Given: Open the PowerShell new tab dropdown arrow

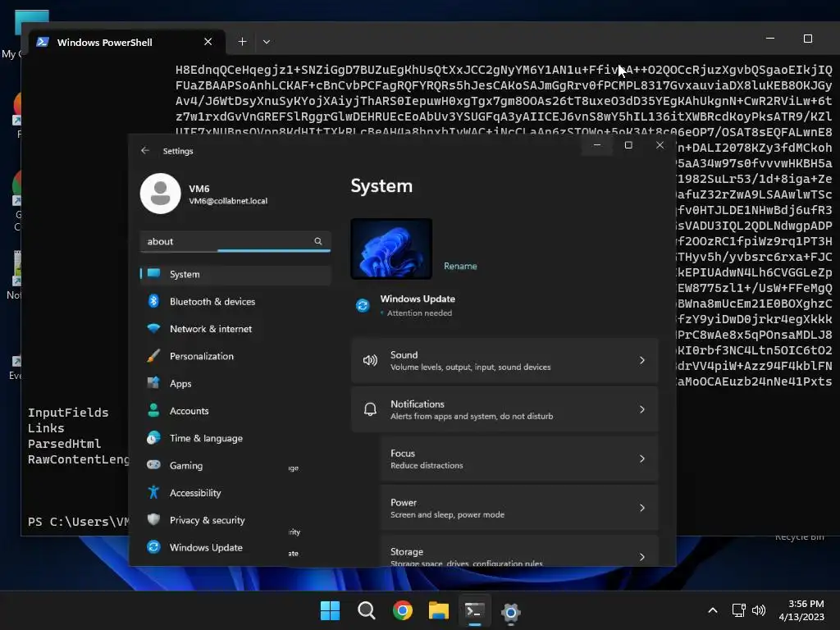Looking at the screenshot, I should (267, 42).
